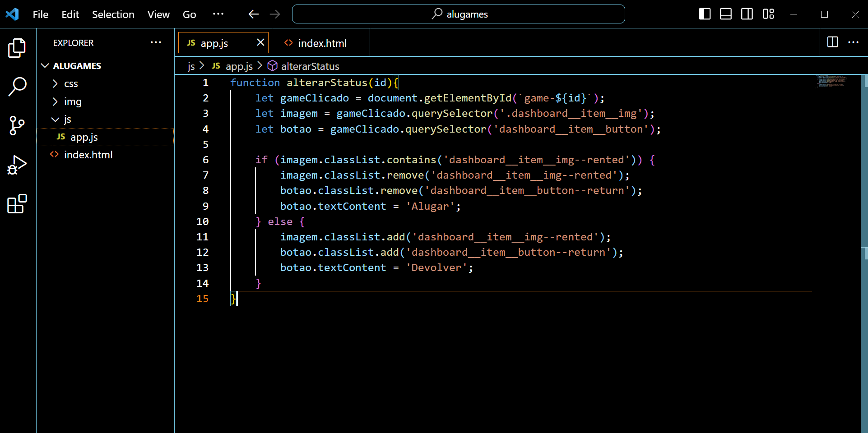Image resolution: width=868 pixels, height=433 pixels.
Task: Open index.html from the Explorer tree
Action: coord(105,155)
